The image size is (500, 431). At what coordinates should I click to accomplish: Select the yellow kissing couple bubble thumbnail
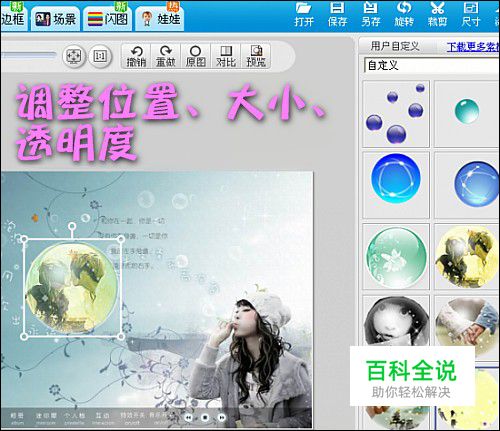(467, 256)
